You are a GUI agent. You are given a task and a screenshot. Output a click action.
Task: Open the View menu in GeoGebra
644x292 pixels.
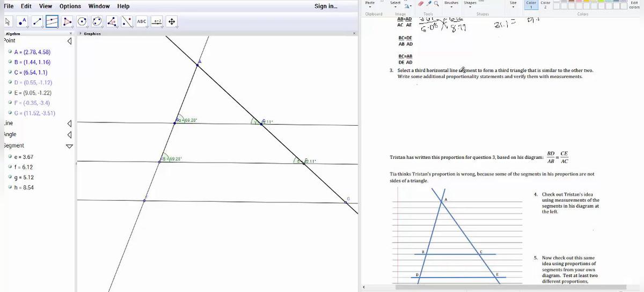click(46, 6)
